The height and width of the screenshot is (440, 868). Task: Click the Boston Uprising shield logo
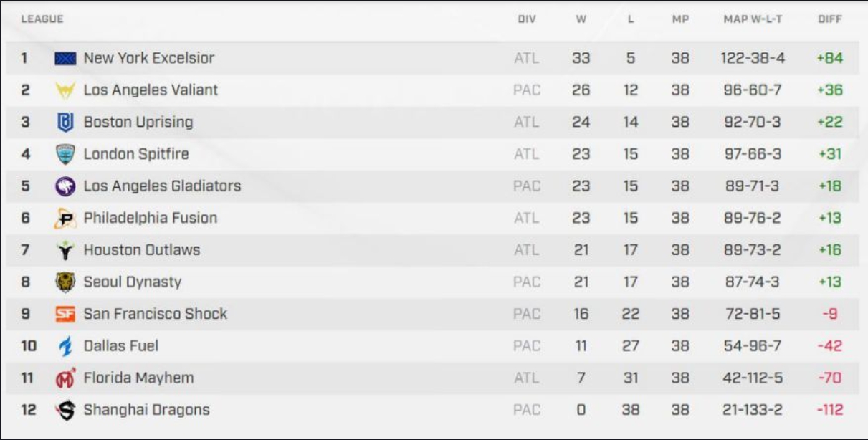[x=65, y=123]
